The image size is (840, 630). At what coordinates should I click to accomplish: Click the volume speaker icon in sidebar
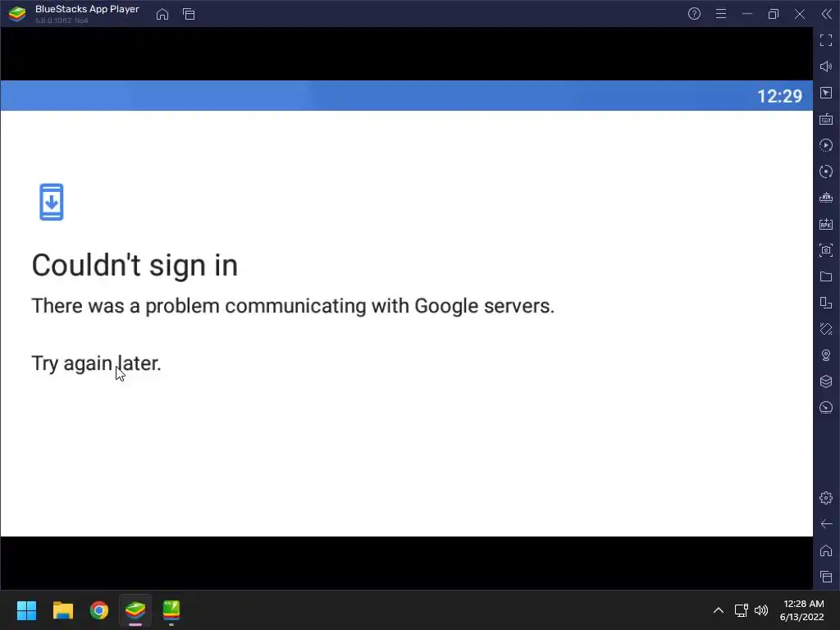[x=826, y=66]
